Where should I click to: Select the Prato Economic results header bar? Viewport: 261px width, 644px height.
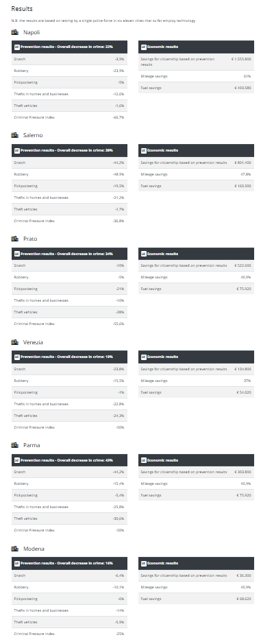pos(196,253)
